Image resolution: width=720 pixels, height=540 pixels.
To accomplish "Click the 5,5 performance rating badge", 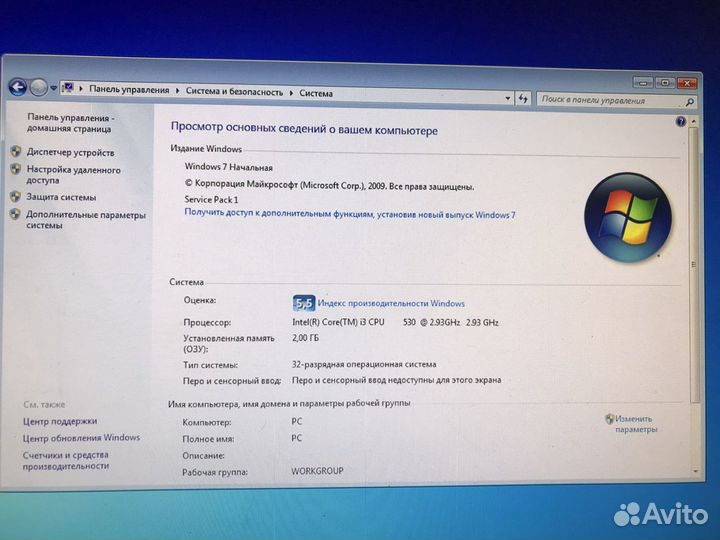I will tap(304, 303).
